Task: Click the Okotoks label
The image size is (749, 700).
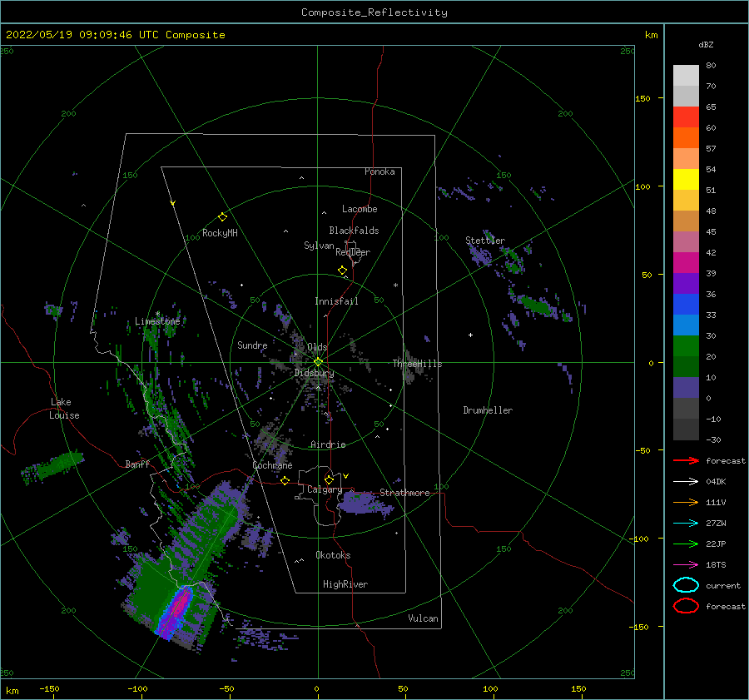Action: pyautogui.click(x=333, y=555)
